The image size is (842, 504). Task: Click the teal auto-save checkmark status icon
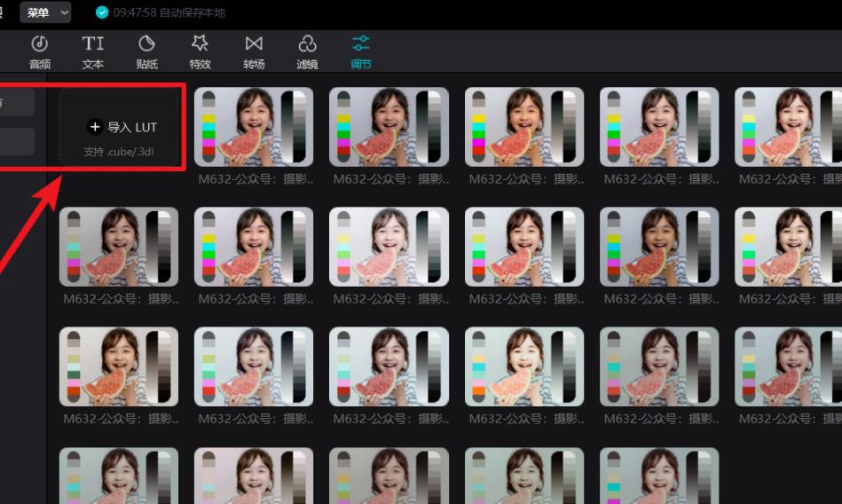(102, 12)
